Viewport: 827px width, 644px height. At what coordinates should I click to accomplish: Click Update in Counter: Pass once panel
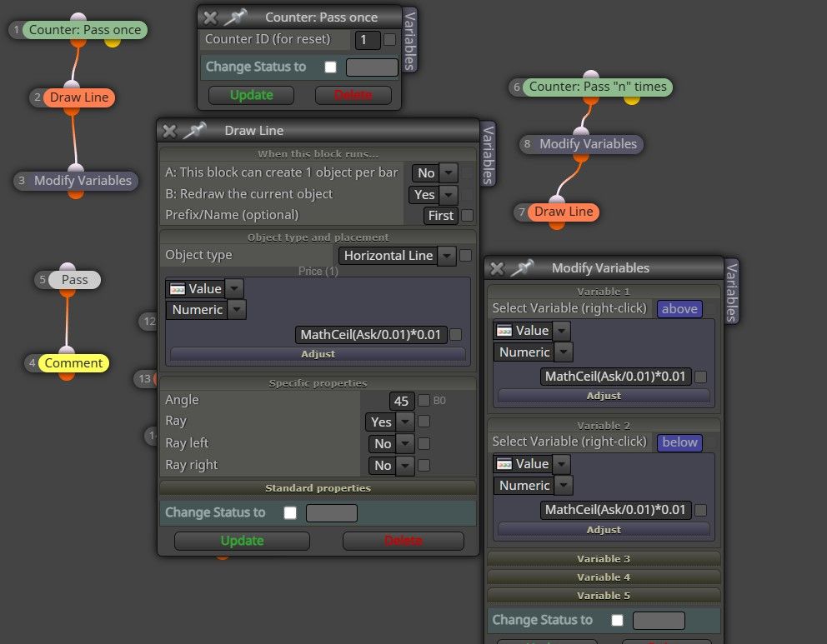[251, 95]
